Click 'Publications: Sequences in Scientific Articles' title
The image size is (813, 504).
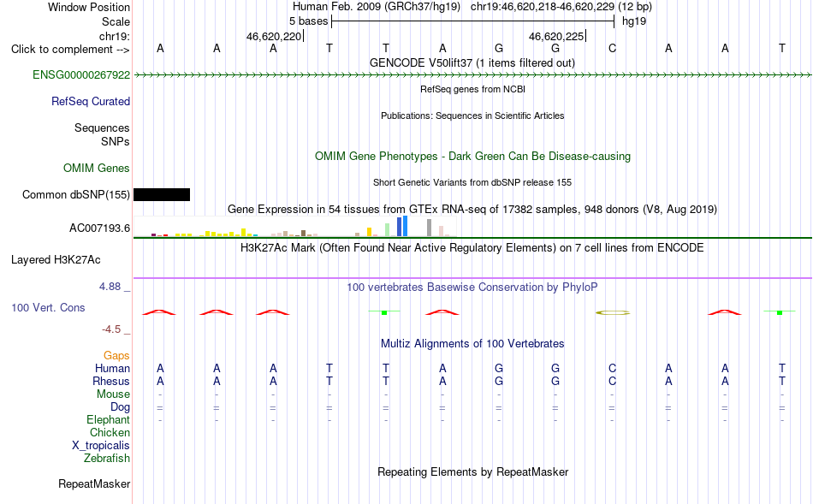(x=472, y=116)
